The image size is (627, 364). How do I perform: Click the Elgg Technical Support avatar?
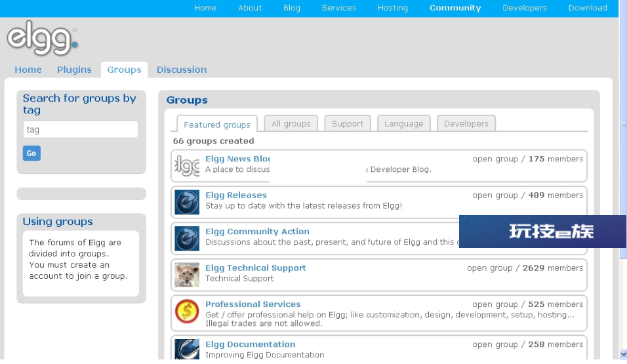point(187,275)
